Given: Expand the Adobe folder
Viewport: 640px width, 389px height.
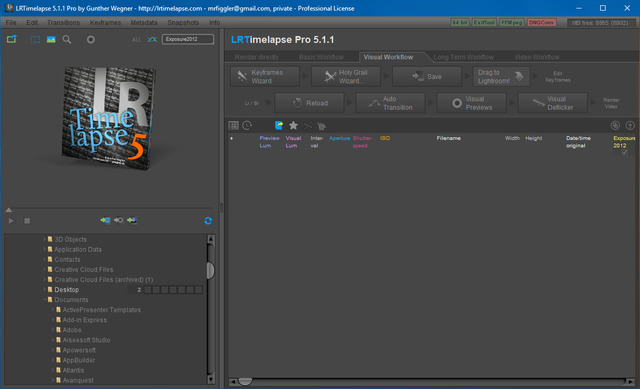Looking at the screenshot, I should click(x=53, y=330).
